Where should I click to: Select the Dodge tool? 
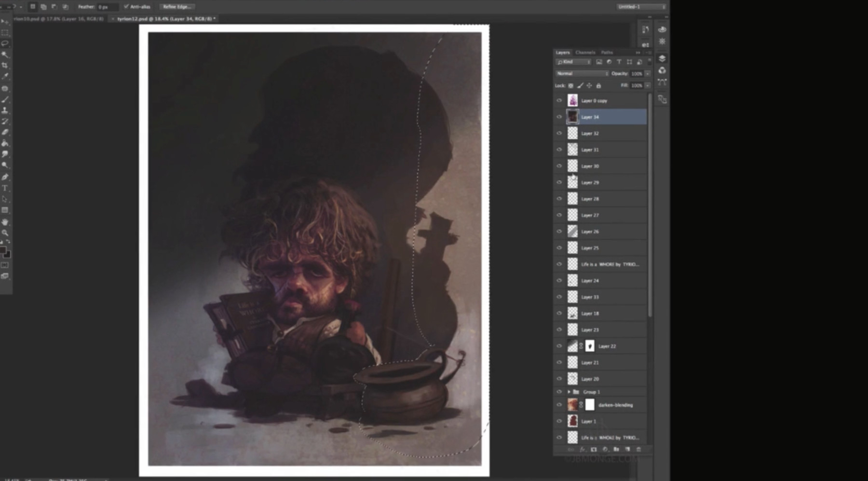click(x=5, y=165)
